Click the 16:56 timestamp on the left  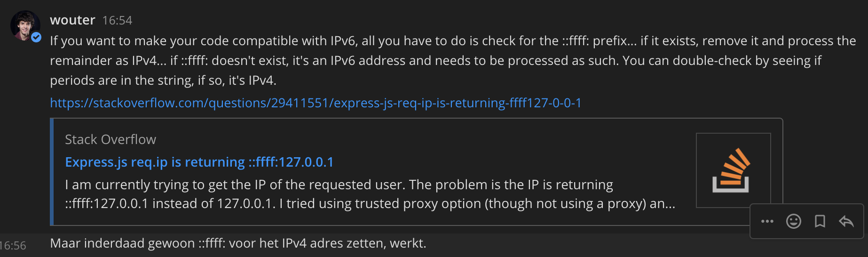(x=13, y=246)
